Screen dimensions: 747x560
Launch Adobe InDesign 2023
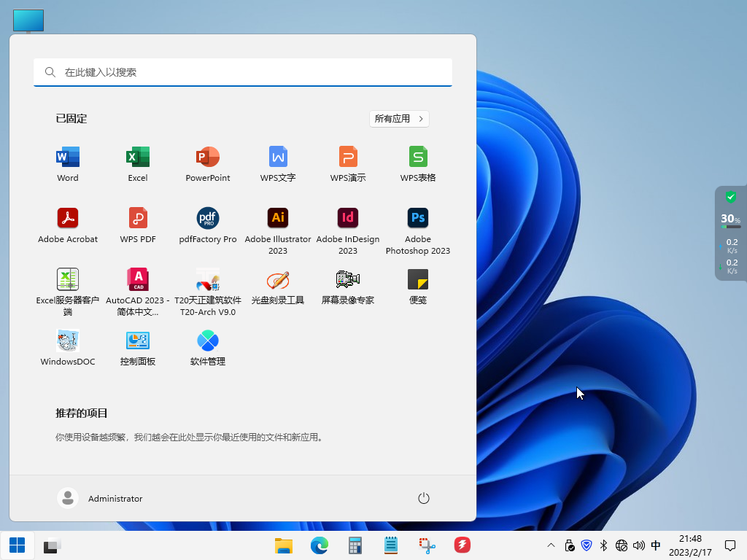tap(348, 231)
